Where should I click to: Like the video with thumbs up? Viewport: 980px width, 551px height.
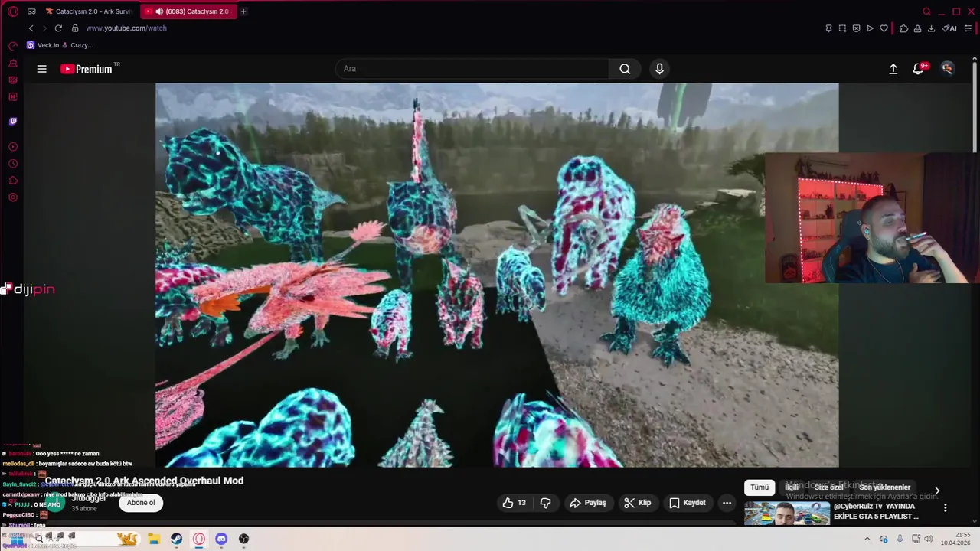coord(514,503)
